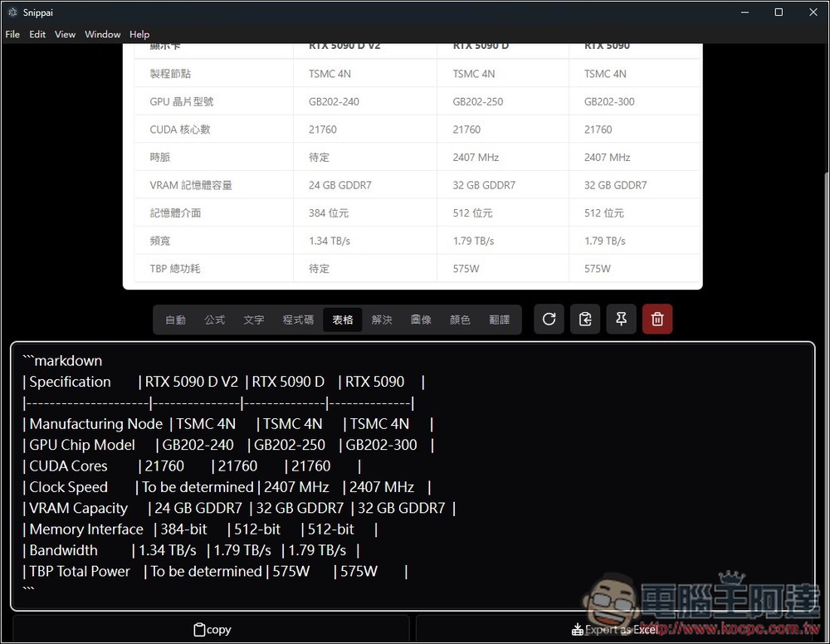Maximize the Snippai window
Screen dimensions: 830x644
(x=779, y=12)
